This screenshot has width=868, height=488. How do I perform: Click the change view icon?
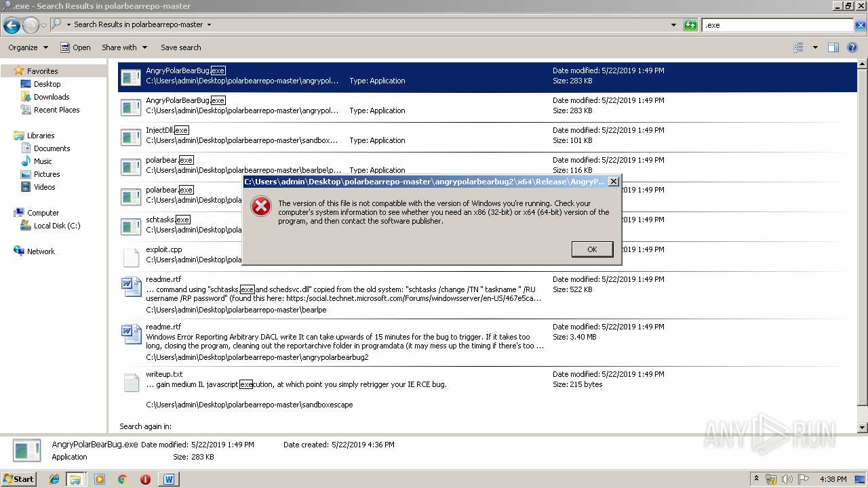(798, 47)
